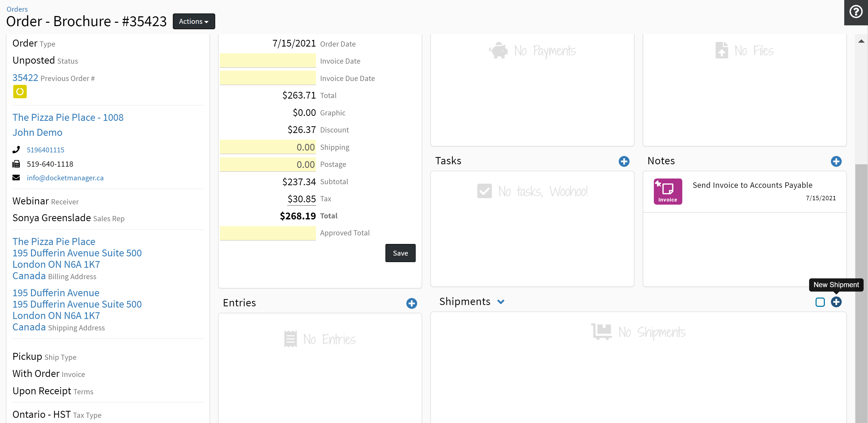Click the Shipping amount field
868x423 pixels.
[268, 147]
